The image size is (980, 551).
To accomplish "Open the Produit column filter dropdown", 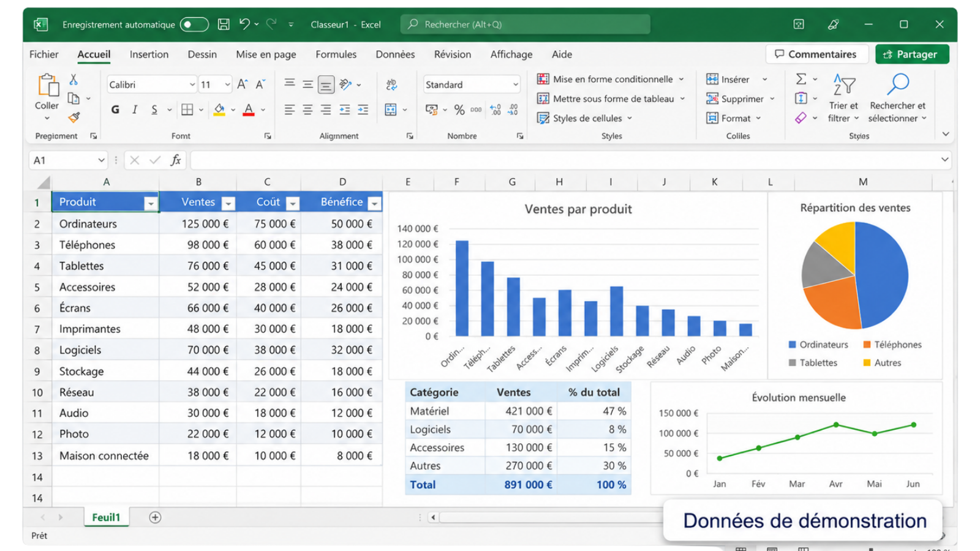I will [x=151, y=203].
